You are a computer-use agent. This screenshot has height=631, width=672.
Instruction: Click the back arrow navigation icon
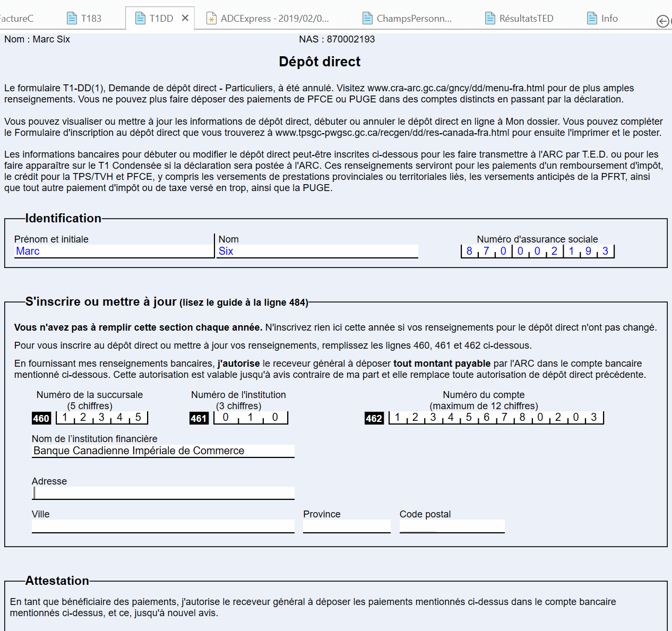(x=663, y=21)
